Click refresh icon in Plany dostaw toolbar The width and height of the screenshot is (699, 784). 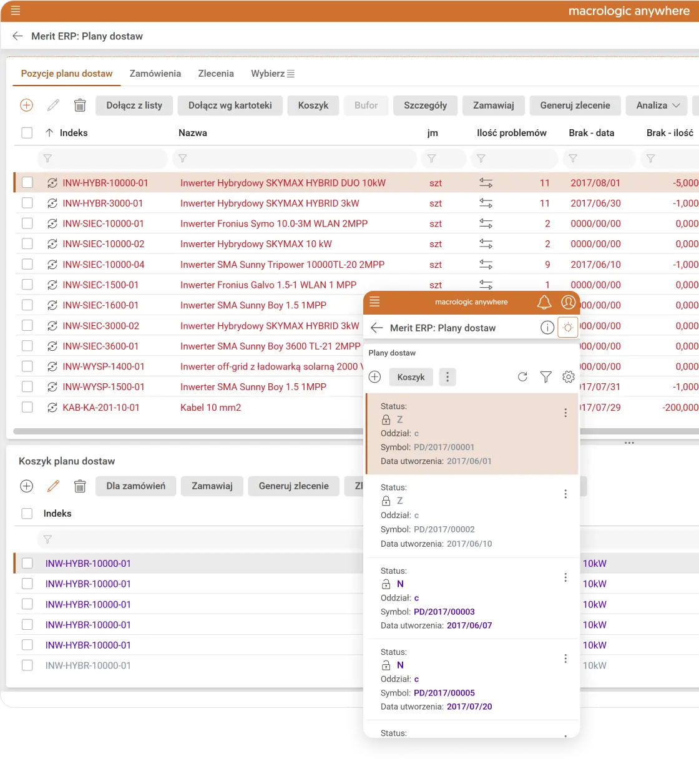click(x=523, y=377)
